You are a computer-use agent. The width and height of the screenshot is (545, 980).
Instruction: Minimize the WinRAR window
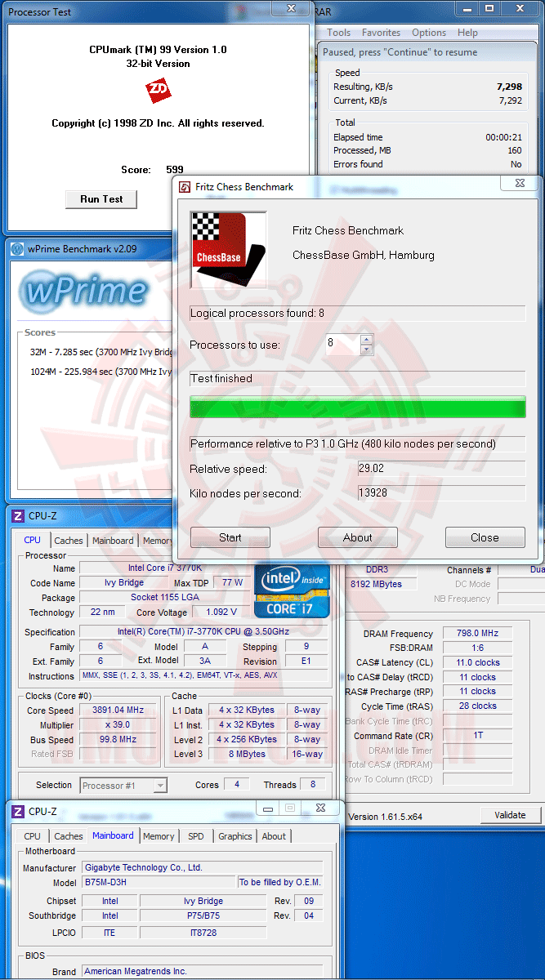click(467, 8)
